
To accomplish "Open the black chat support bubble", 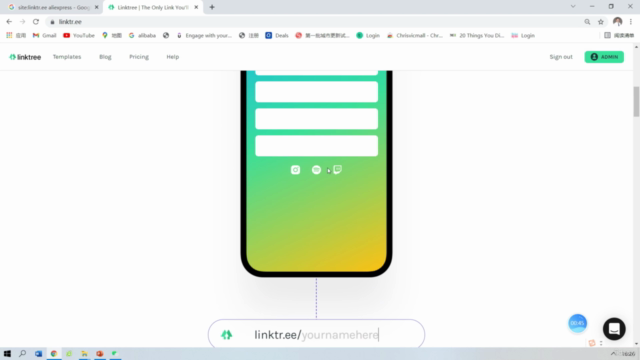I will 614,329.
